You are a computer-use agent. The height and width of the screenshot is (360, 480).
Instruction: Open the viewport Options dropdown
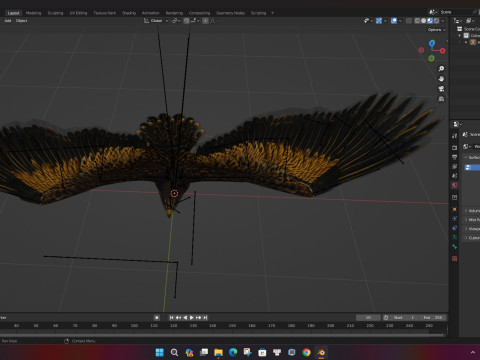(x=436, y=30)
